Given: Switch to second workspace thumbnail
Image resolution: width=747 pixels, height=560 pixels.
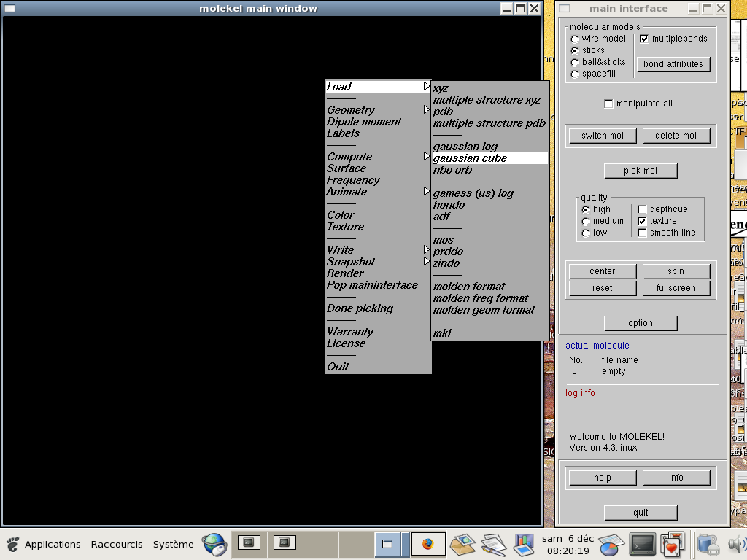Looking at the screenshot, I should tap(285, 543).
